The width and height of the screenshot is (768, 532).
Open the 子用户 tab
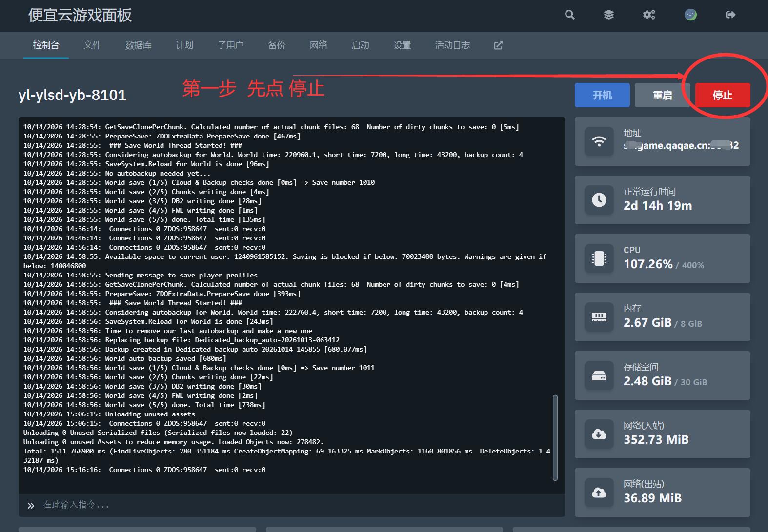[230, 45]
